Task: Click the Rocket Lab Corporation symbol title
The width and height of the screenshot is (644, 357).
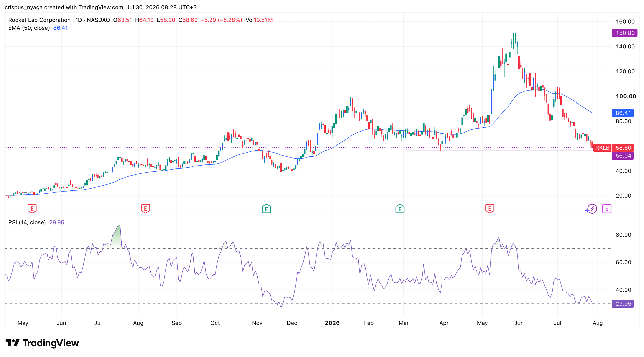Action: [x=39, y=20]
